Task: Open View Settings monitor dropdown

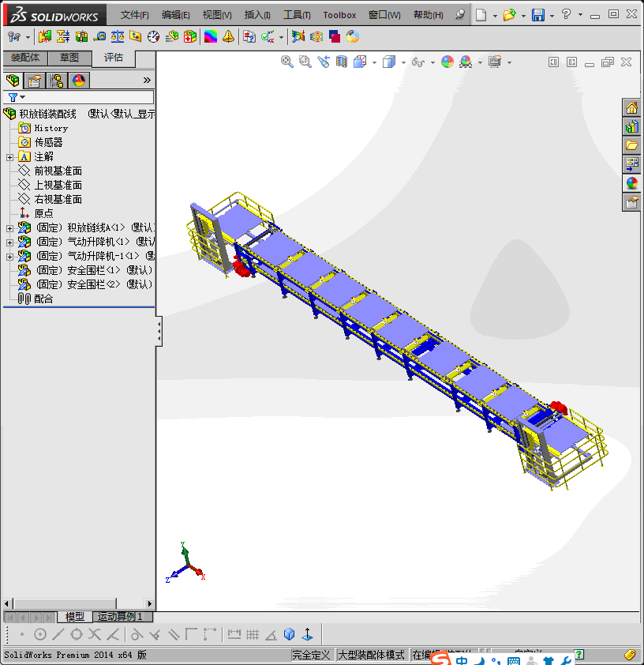Action: 509,62
